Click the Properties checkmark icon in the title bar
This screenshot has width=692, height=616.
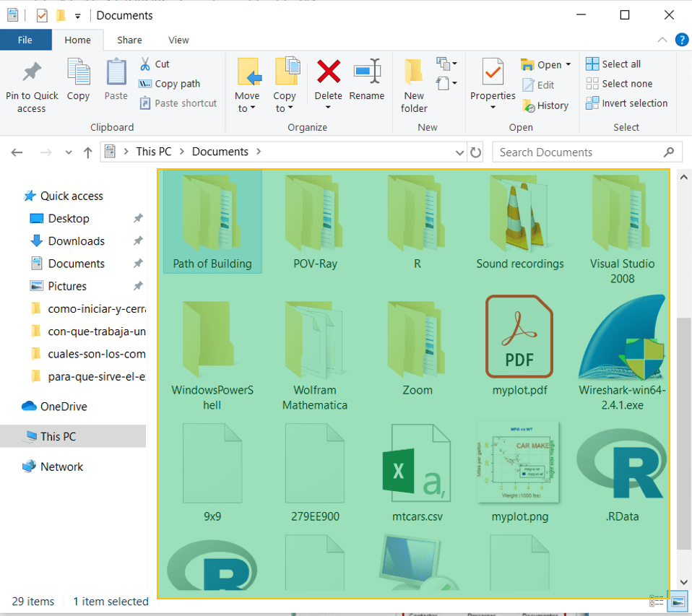(x=42, y=16)
